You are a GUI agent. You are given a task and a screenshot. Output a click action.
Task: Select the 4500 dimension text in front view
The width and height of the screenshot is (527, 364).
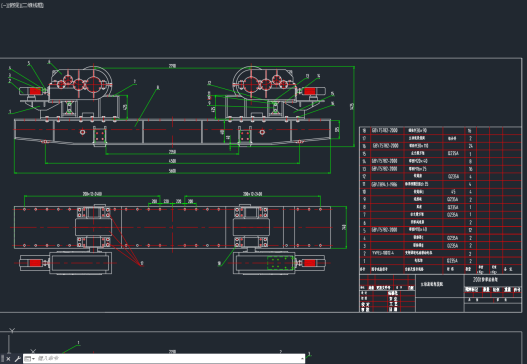click(172, 161)
